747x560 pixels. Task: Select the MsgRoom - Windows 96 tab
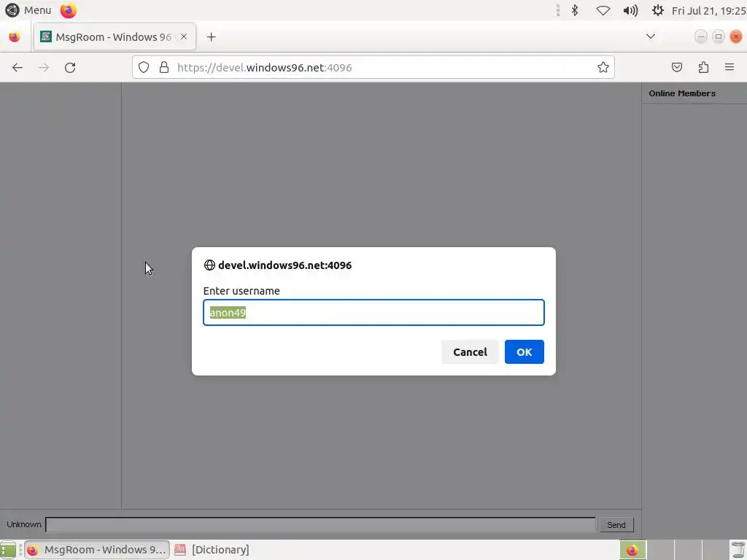coord(115,36)
